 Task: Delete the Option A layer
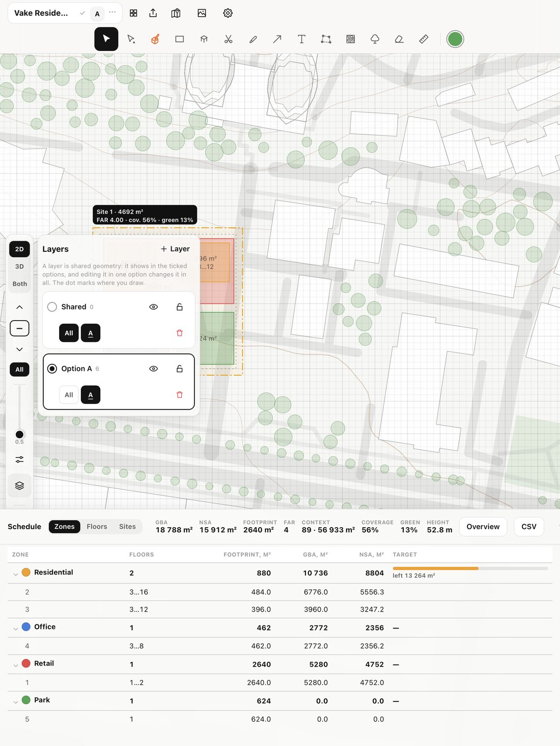[179, 395]
